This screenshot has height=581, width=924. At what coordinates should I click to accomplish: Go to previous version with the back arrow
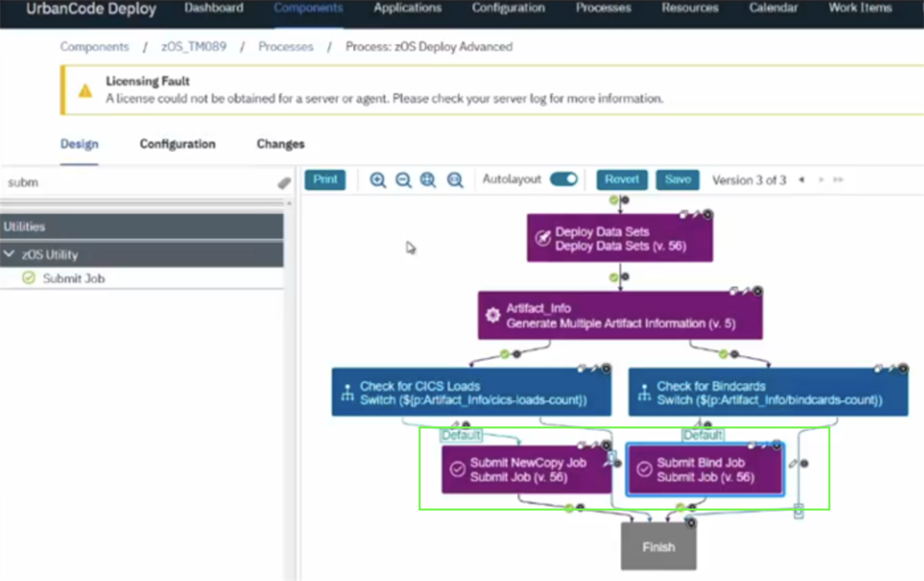[x=801, y=180]
